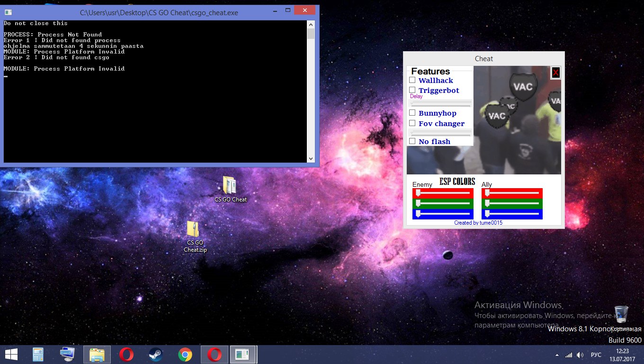The height and width of the screenshot is (364, 644).
Task: Open File Explorer in the taskbar
Action: [x=97, y=355]
